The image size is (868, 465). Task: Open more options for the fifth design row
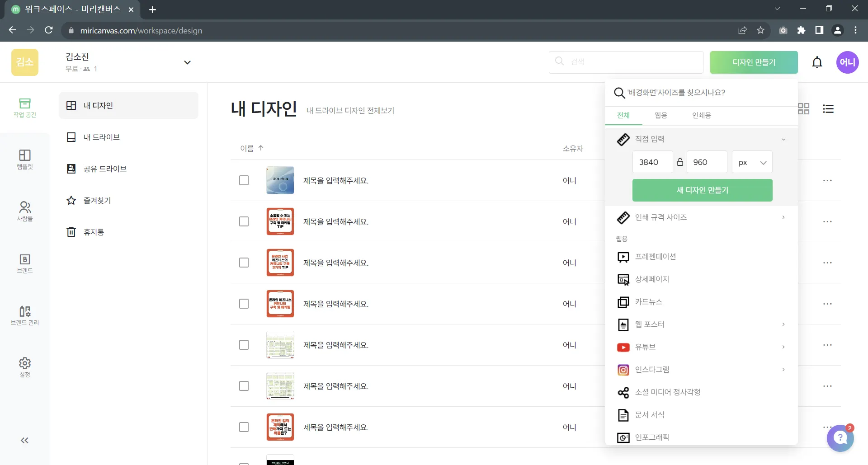click(x=828, y=345)
